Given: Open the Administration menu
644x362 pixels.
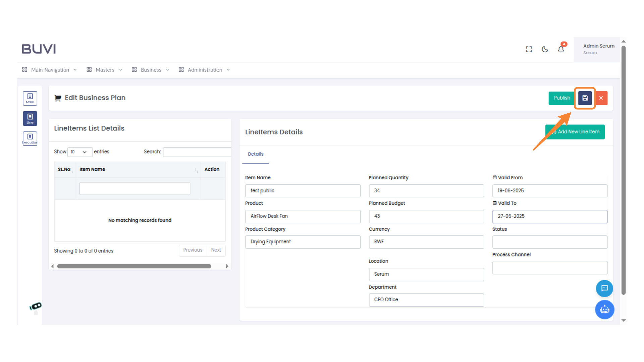Looking at the screenshot, I should [x=204, y=70].
